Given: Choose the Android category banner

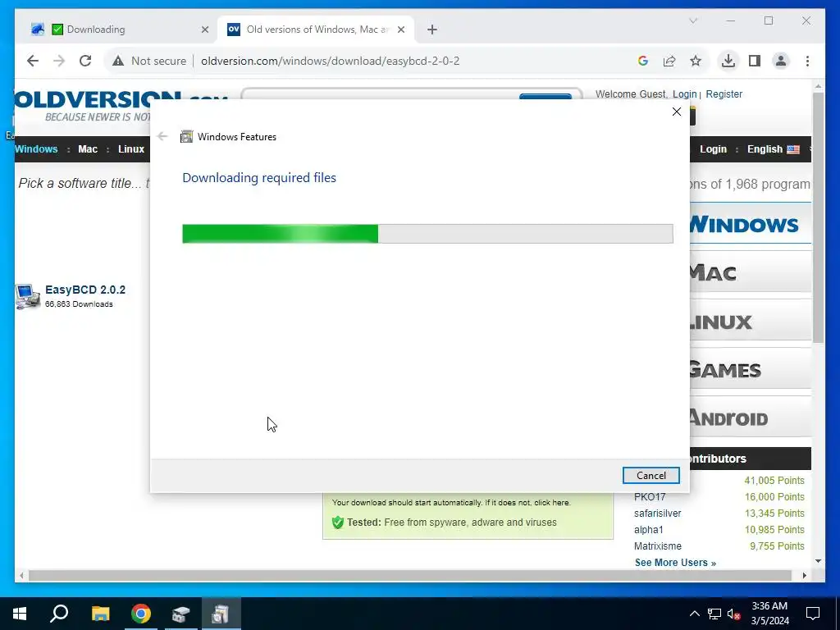Looking at the screenshot, I should click(x=751, y=418).
